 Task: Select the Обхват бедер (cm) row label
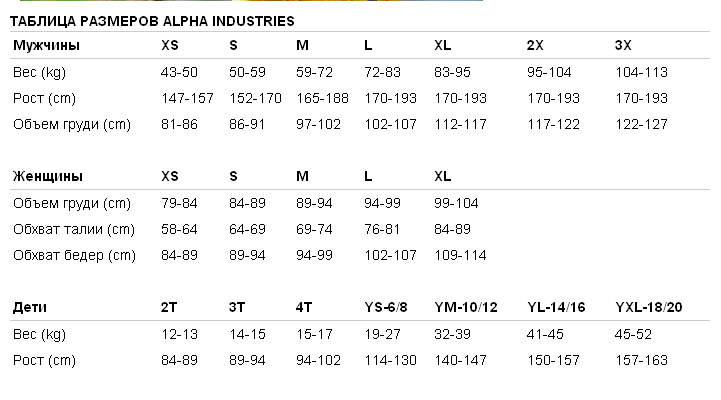(74, 256)
